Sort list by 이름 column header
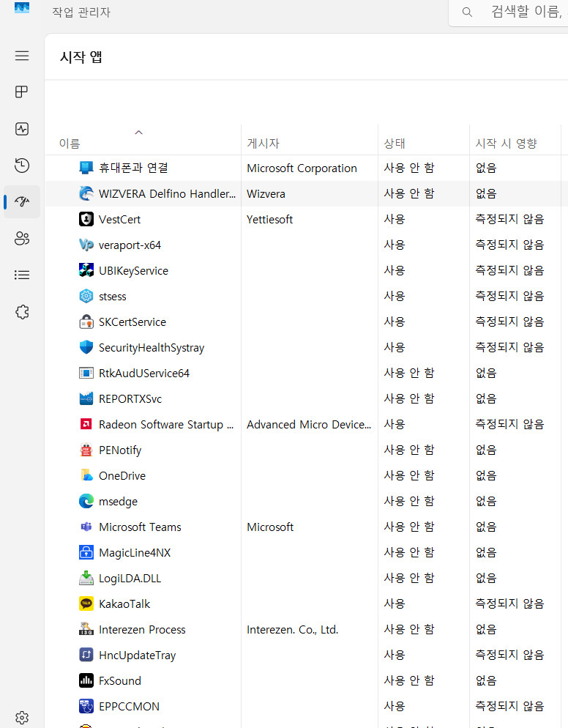568x728 pixels. (70, 144)
